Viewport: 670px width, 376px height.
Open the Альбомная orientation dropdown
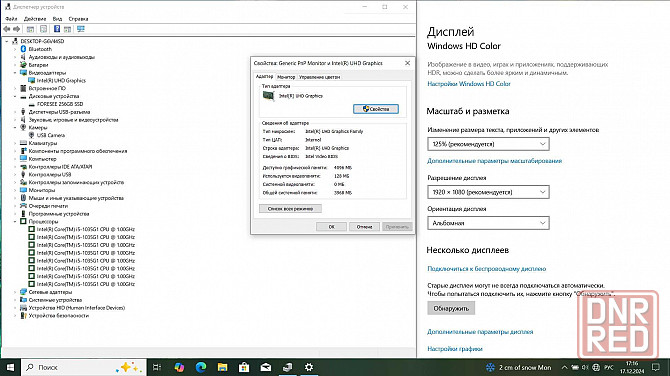point(488,223)
